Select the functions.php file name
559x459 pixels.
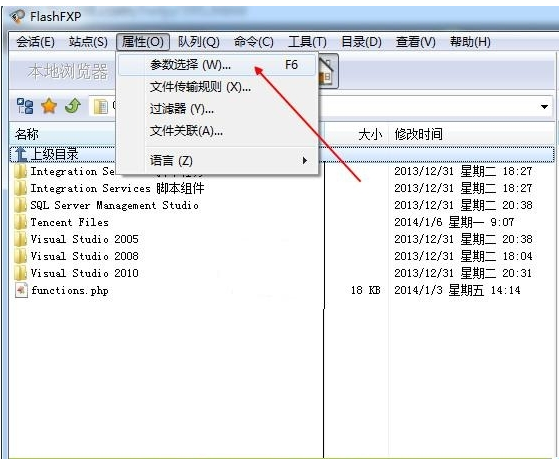pos(70,290)
